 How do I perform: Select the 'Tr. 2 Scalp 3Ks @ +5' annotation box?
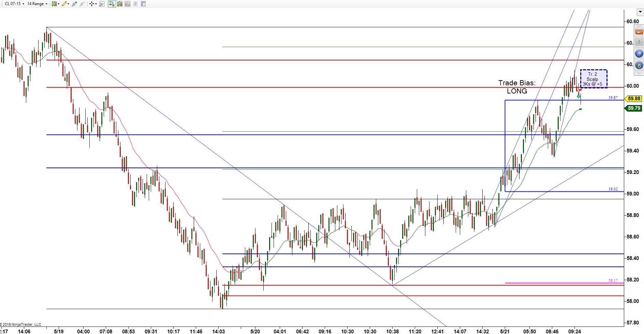pyautogui.click(x=594, y=79)
